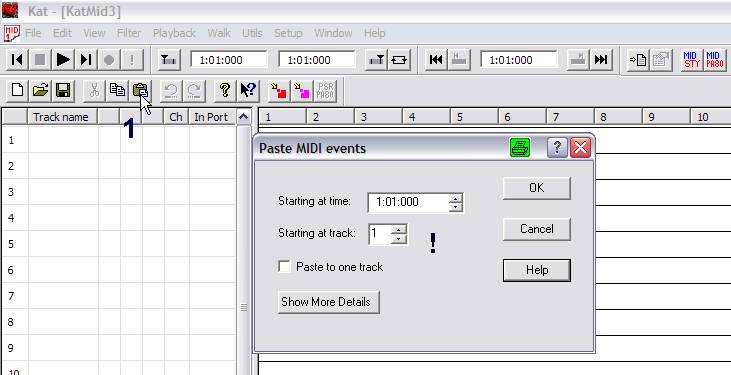This screenshot has width=731, height=375.
Task: Click the What's This help arrow icon
Action: 248,90
